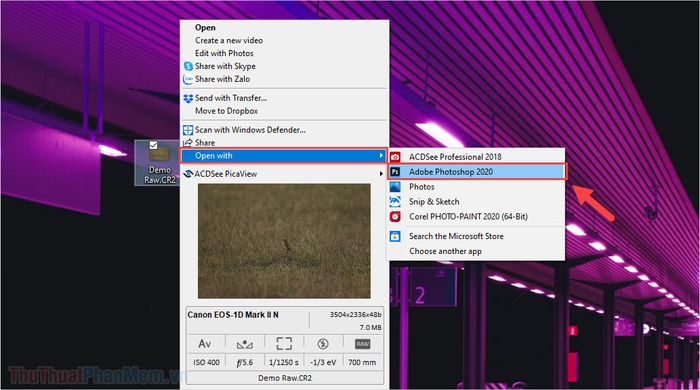Select Choose another app

(445, 251)
